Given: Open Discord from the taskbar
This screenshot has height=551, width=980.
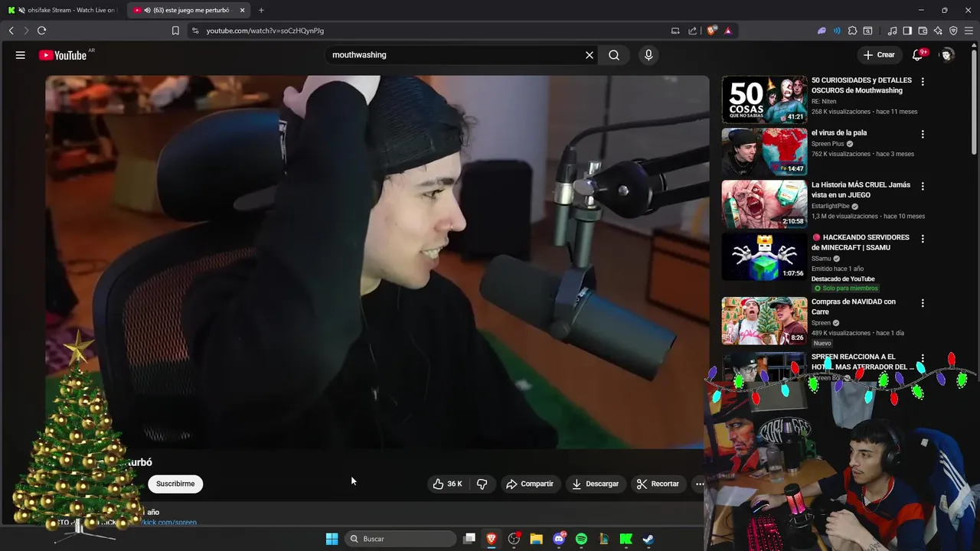Looking at the screenshot, I should point(559,539).
